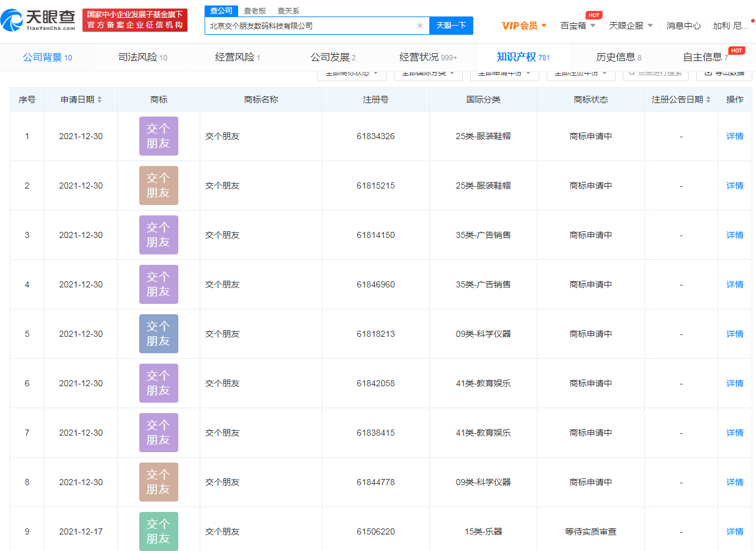Switch to the 经营风险 tab

[238, 57]
